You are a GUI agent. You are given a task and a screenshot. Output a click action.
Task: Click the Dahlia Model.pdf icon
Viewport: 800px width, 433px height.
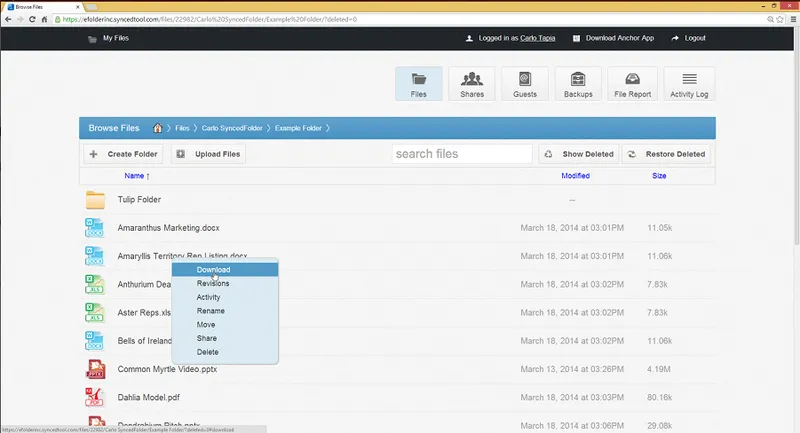(x=94, y=397)
